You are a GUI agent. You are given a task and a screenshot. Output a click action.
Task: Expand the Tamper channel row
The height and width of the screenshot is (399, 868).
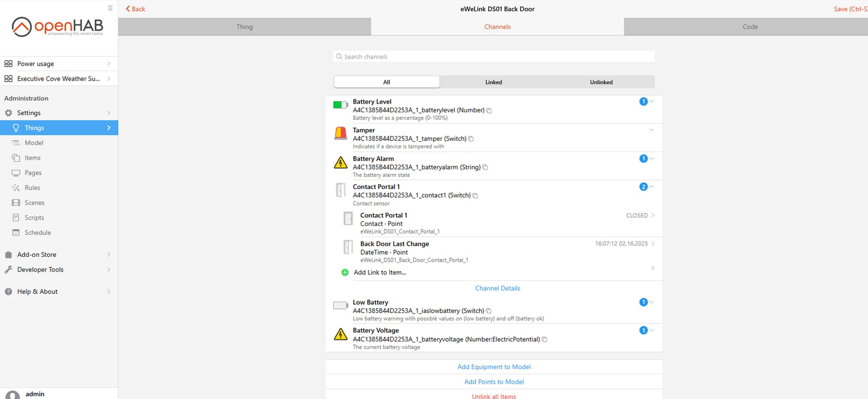(x=651, y=130)
